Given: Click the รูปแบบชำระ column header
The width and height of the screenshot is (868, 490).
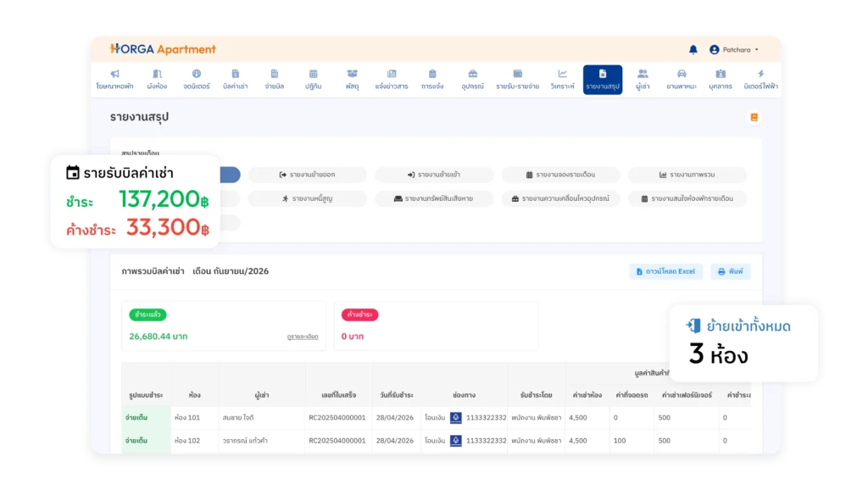Looking at the screenshot, I should point(146,395).
